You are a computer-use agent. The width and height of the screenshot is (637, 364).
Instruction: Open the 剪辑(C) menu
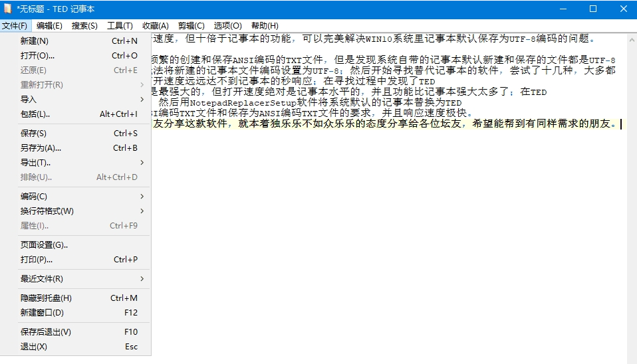click(x=191, y=26)
